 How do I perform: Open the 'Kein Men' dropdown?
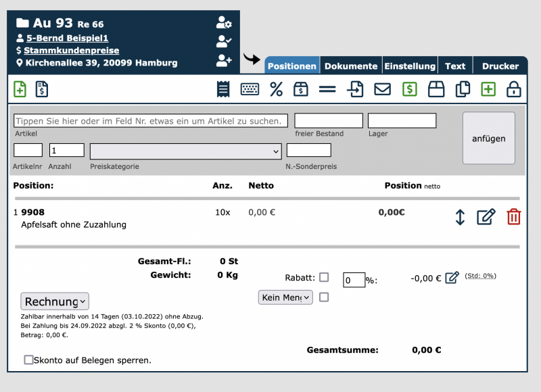tap(285, 297)
